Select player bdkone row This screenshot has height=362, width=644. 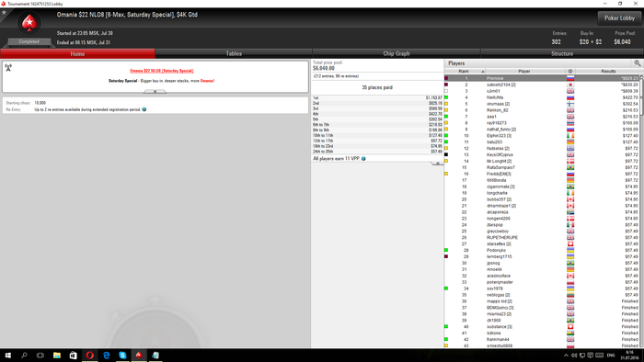click(542, 333)
